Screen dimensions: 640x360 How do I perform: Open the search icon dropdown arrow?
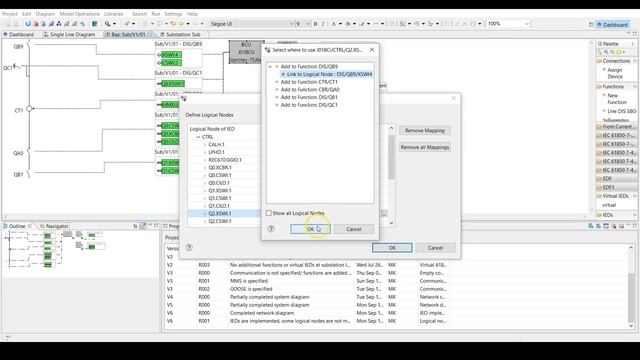114,24
